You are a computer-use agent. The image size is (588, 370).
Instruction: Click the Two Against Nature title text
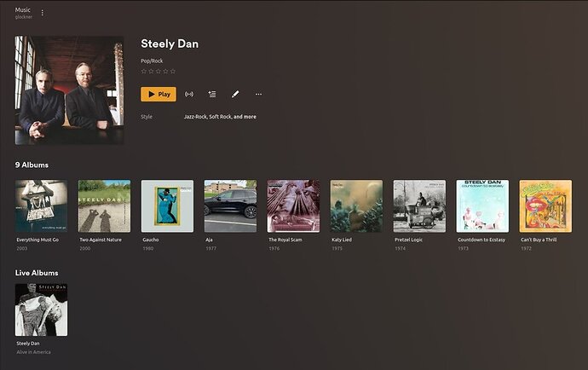101,240
